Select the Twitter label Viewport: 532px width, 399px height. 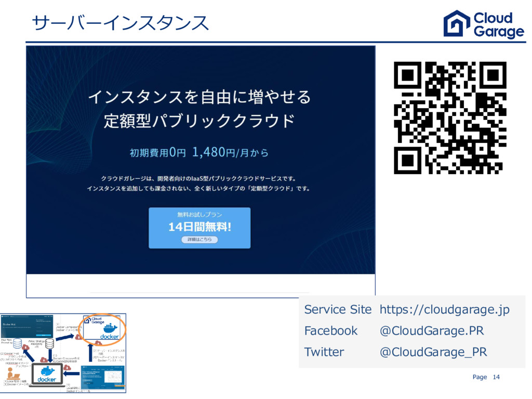pyautogui.click(x=324, y=352)
